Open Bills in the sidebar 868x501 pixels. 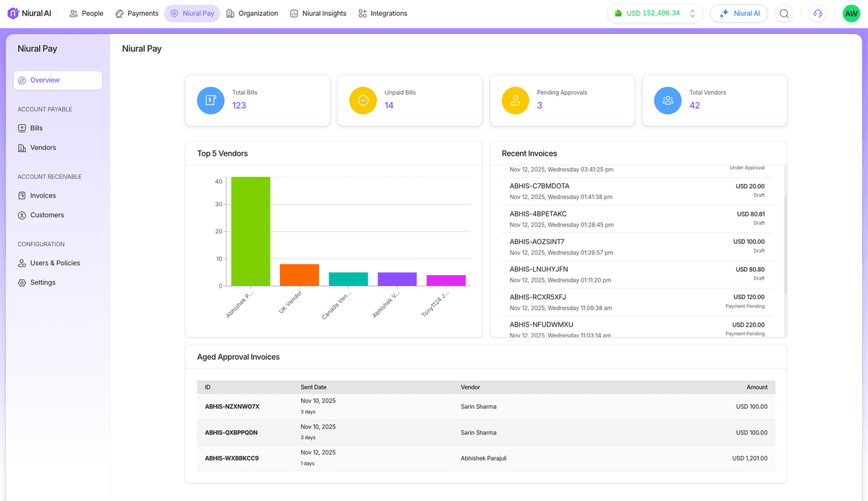click(x=36, y=128)
